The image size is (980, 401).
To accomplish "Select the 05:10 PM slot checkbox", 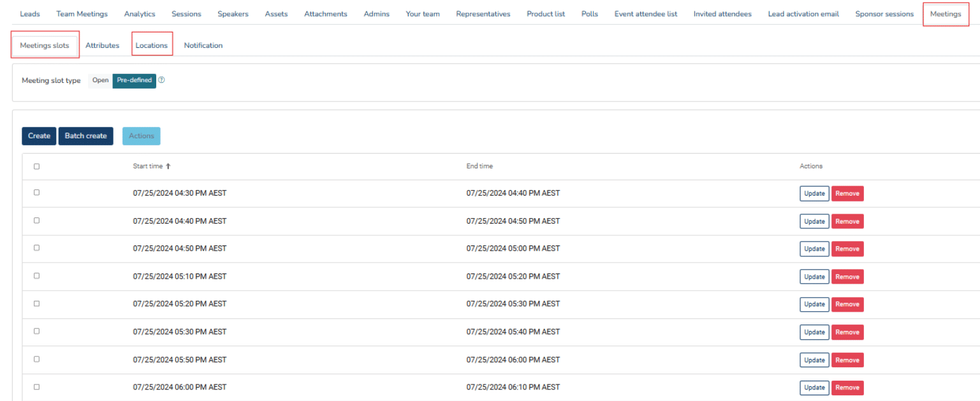I will click(36, 276).
